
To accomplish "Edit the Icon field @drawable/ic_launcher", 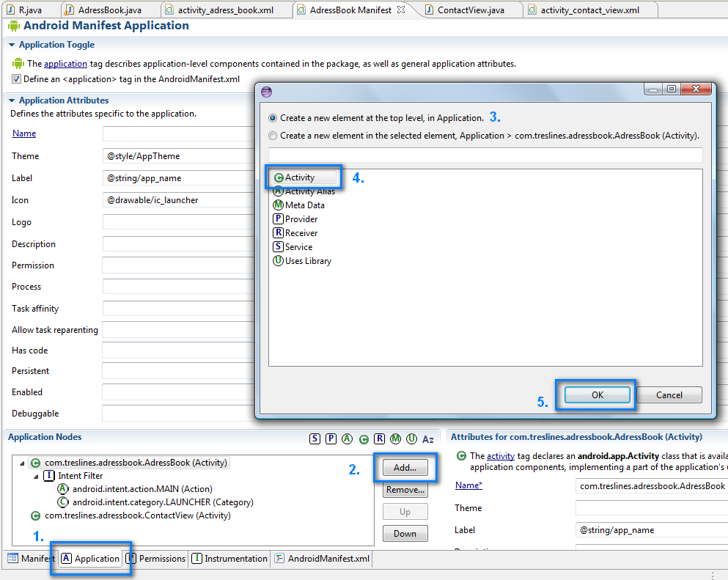I will 179,200.
